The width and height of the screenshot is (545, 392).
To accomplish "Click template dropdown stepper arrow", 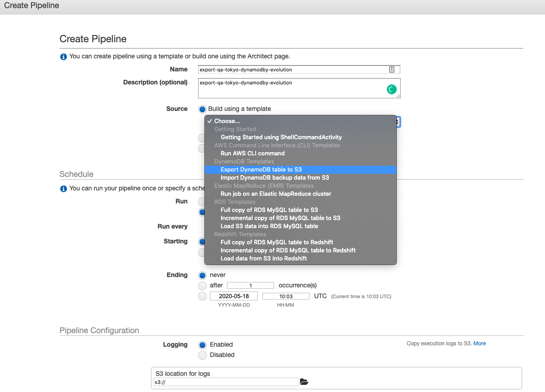I will click(398, 122).
